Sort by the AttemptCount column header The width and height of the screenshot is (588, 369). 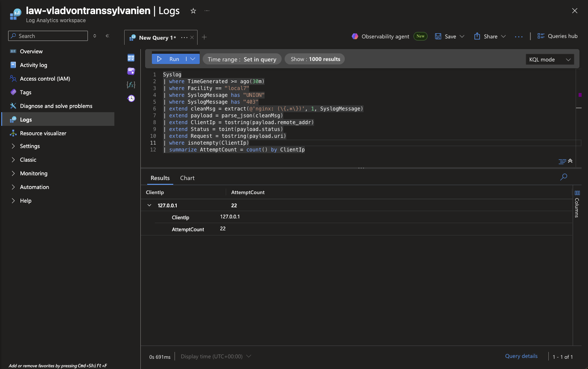[x=248, y=192]
